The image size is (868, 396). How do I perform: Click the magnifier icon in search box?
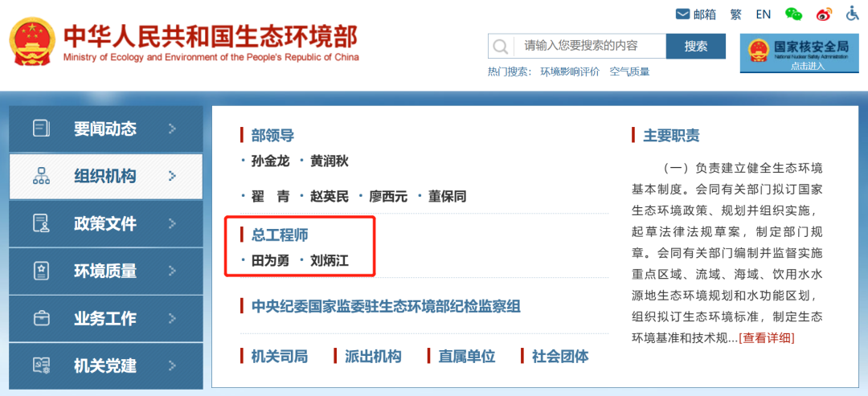500,46
